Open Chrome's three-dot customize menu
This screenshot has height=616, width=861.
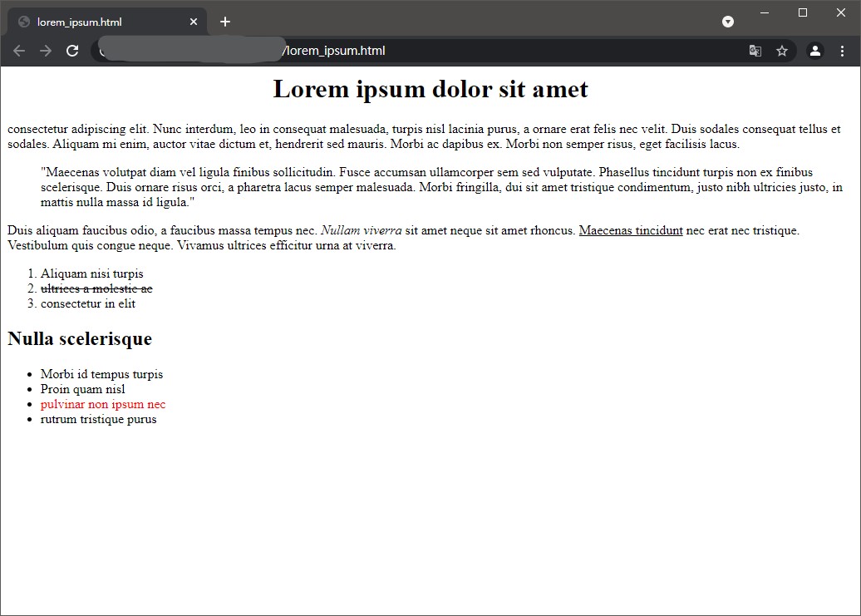pos(844,51)
